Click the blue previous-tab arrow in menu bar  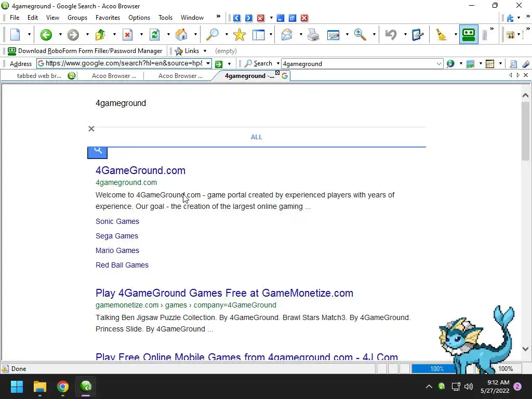[236, 18]
